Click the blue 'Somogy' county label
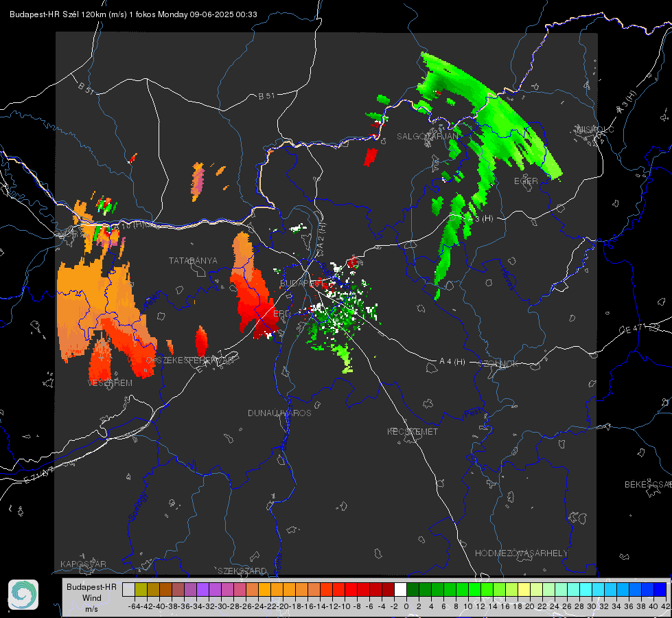The height and width of the screenshot is (618, 672). pos(137,507)
